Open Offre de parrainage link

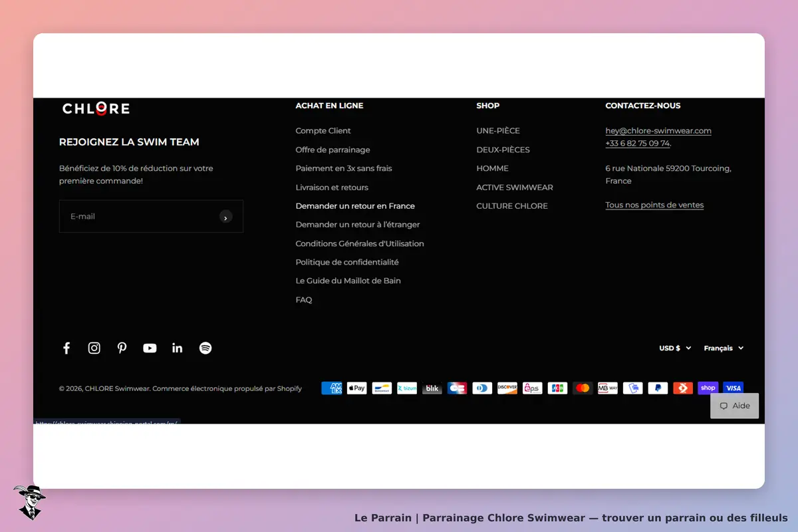[332, 150]
